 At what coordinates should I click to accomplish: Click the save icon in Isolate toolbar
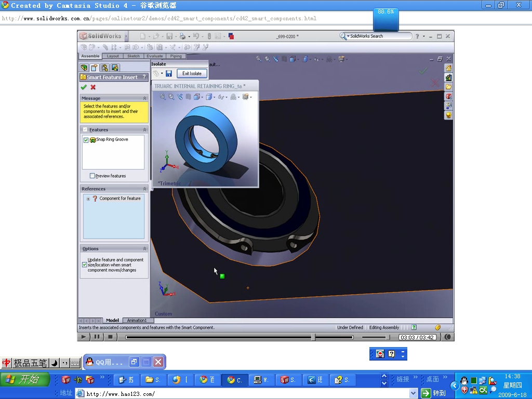(169, 73)
